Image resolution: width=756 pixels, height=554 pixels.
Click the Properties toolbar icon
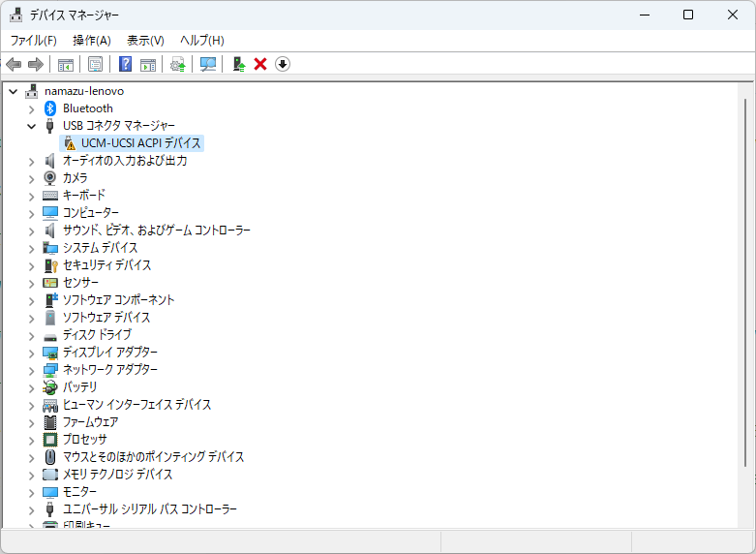95,64
